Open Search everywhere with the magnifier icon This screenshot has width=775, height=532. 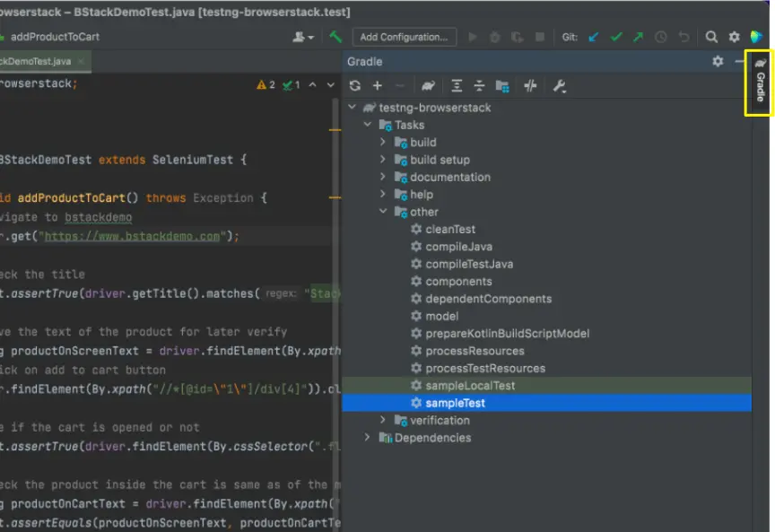(x=710, y=37)
